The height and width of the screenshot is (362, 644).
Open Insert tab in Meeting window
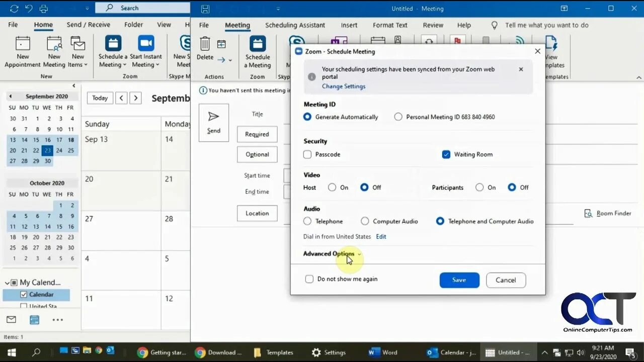coord(349,25)
